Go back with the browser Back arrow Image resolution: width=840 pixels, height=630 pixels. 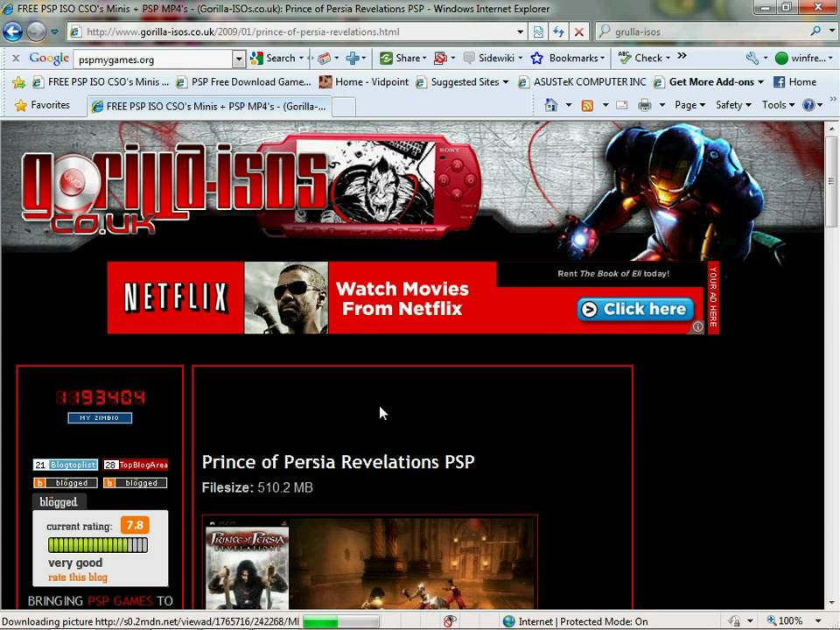tap(12, 31)
